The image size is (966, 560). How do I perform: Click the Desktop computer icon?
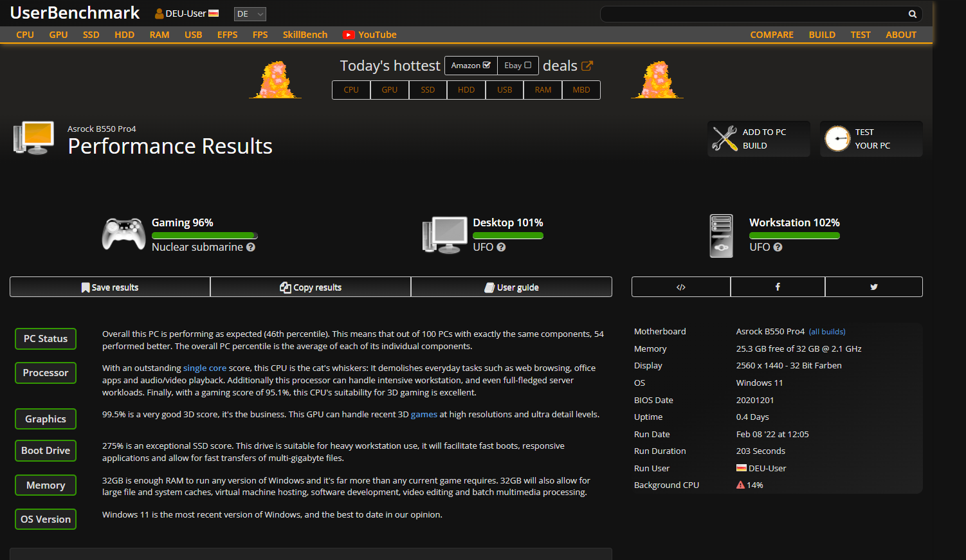coord(444,235)
